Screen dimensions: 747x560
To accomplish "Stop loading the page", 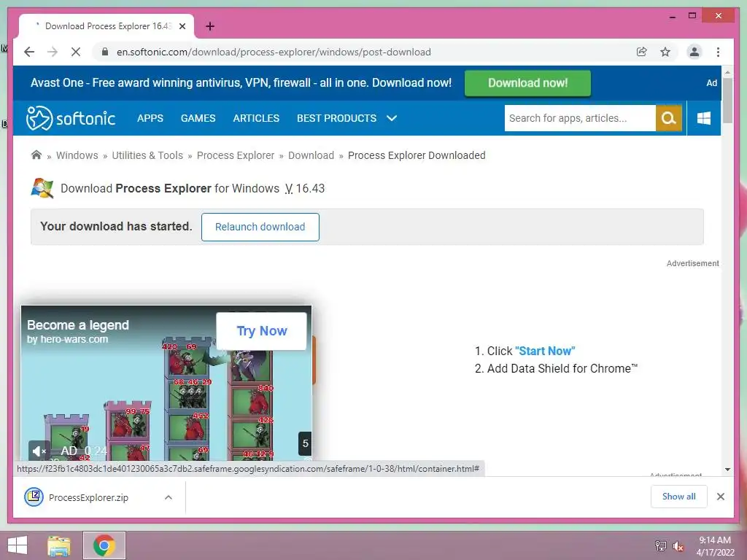I will (x=76, y=52).
